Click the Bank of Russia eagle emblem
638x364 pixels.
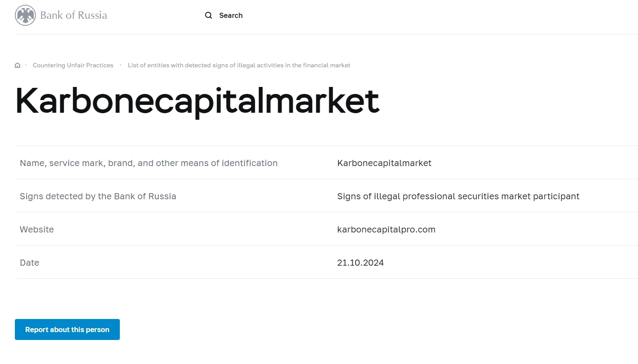tap(25, 15)
